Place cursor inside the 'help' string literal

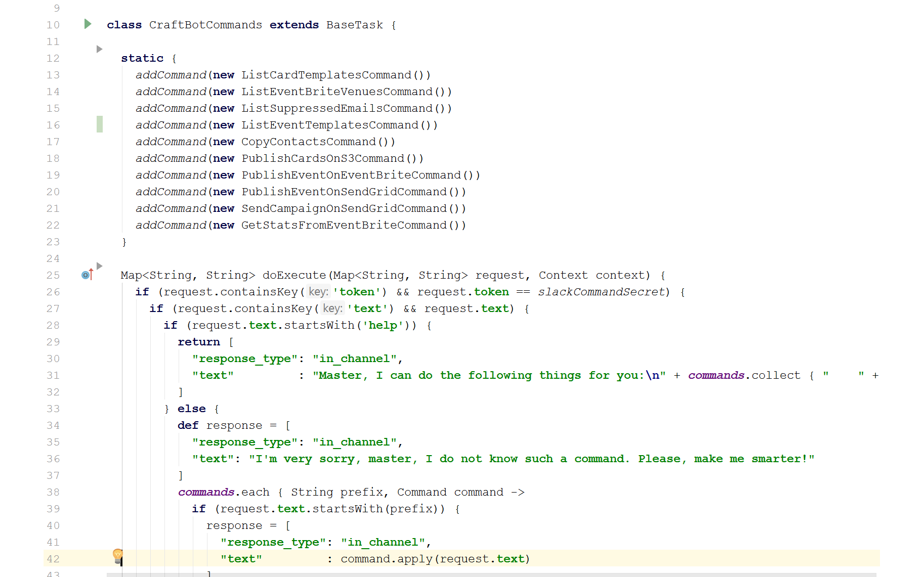point(384,325)
